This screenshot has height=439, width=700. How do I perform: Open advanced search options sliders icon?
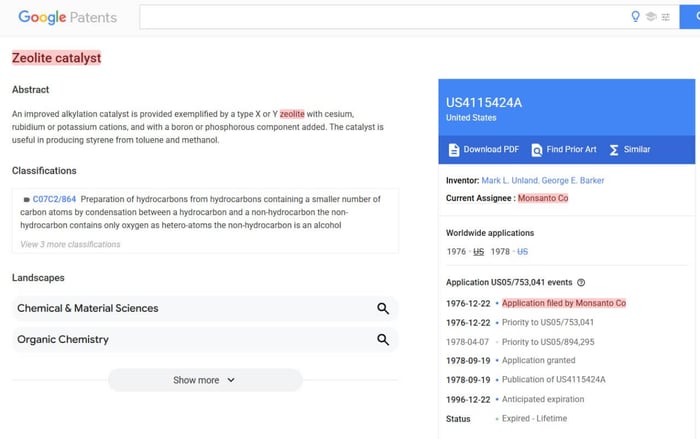click(x=666, y=17)
